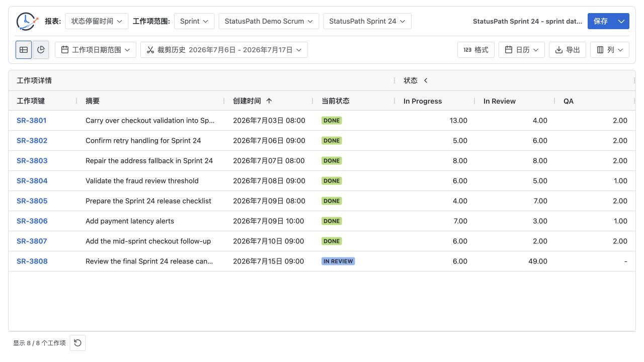644x362 pixels.
Task: Click the IN REVIEW status badge
Action: [338, 261]
